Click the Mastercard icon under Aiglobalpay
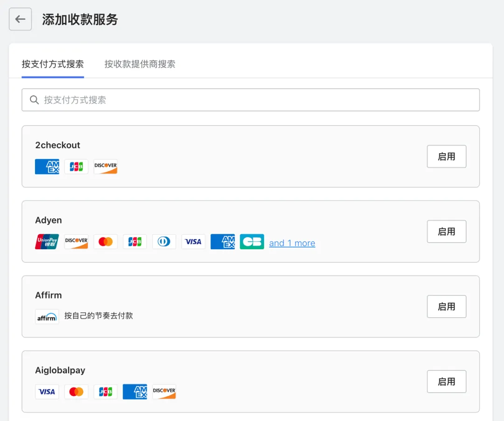 click(x=76, y=392)
